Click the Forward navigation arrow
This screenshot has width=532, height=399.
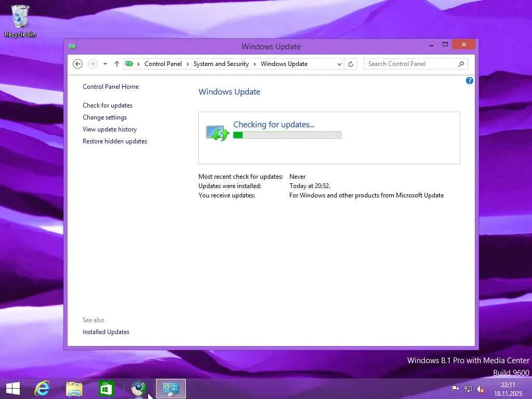pyautogui.click(x=92, y=64)
